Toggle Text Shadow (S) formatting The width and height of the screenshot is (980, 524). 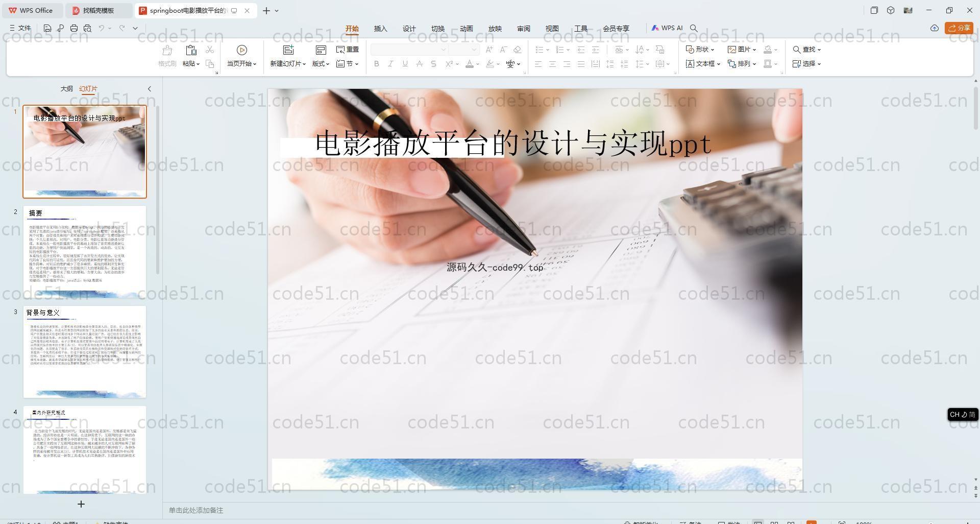tap(433, 64)
